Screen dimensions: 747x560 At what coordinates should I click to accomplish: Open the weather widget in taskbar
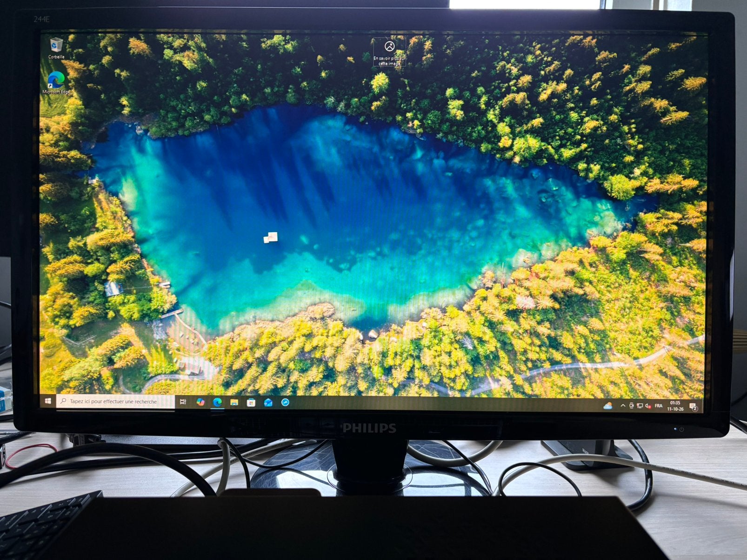607,406
